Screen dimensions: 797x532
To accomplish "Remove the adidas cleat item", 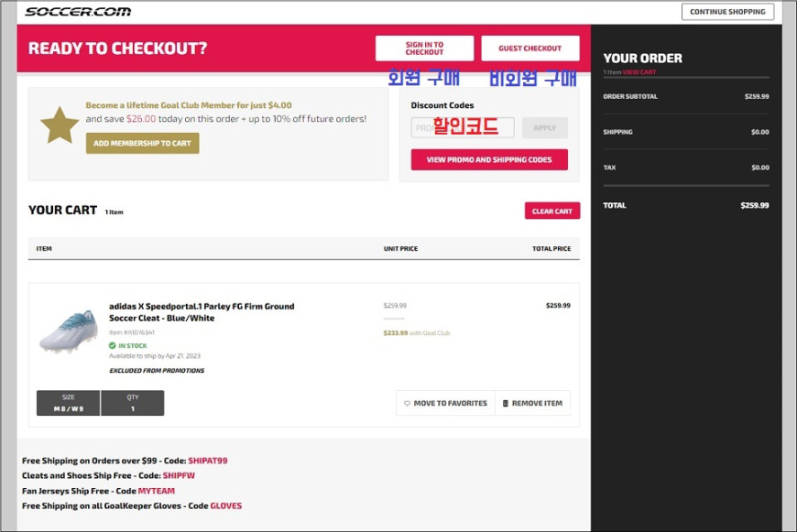I will click(532, 403).
